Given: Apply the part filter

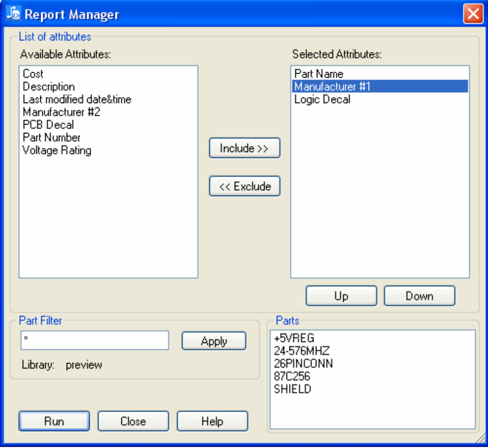Looking at the screenshot, I should (x=214, y=341).
